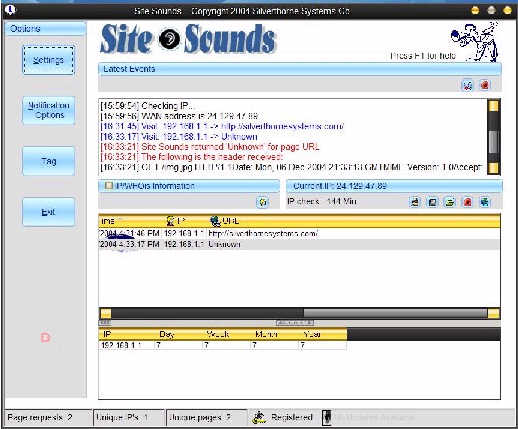The height and width of the screenshot is (429, 518).
Task: Toggle the IP/WhoIs Information checkbox
Action: 109,186
